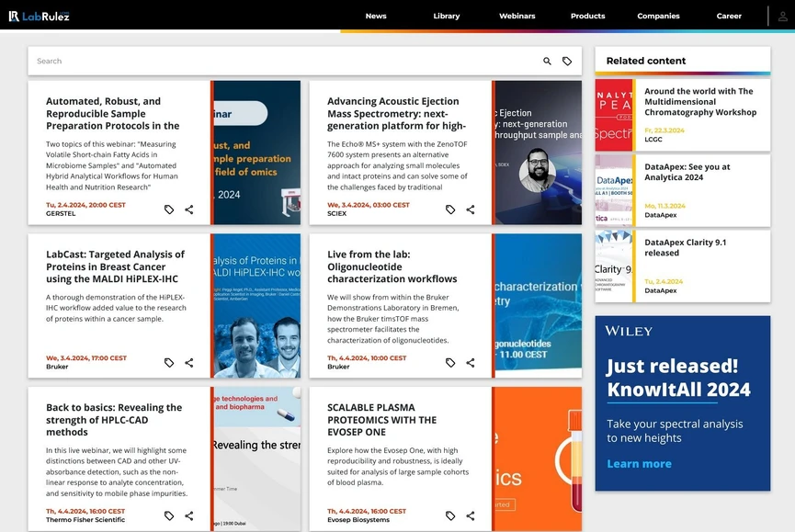Open the Products menu
The height and width of the screenshot is (532, 795).
pyautogui.click(x=587, y=17)
